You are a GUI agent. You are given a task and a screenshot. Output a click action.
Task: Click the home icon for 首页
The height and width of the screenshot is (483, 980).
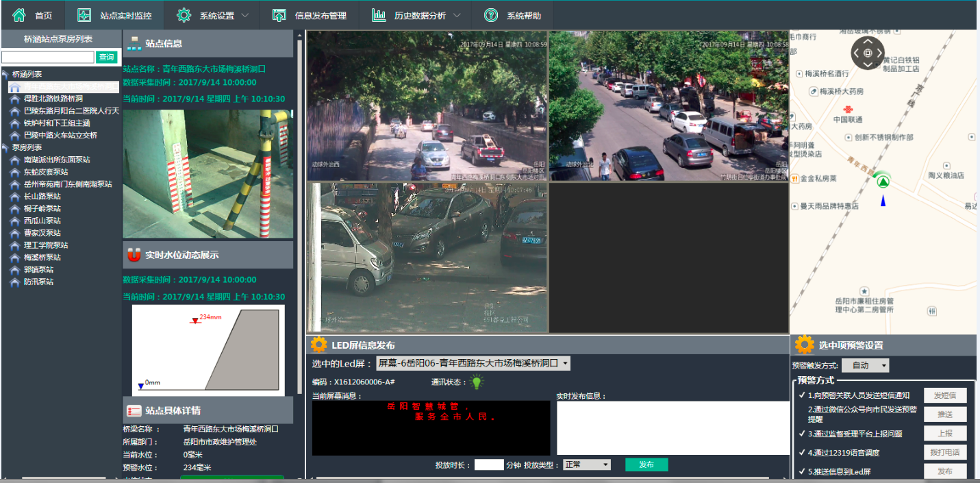[19, 15]
